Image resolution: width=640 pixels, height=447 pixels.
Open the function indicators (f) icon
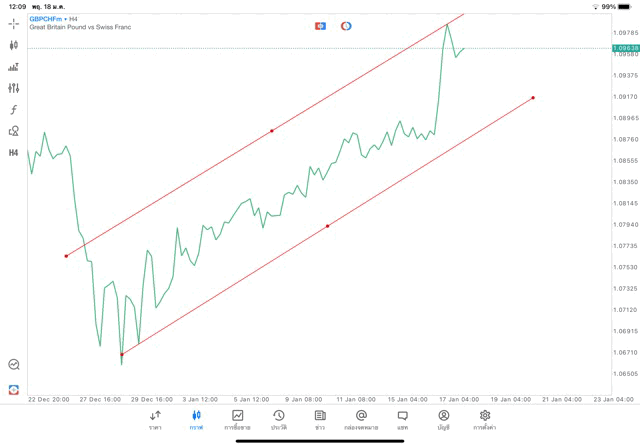(x=14, y=110)
